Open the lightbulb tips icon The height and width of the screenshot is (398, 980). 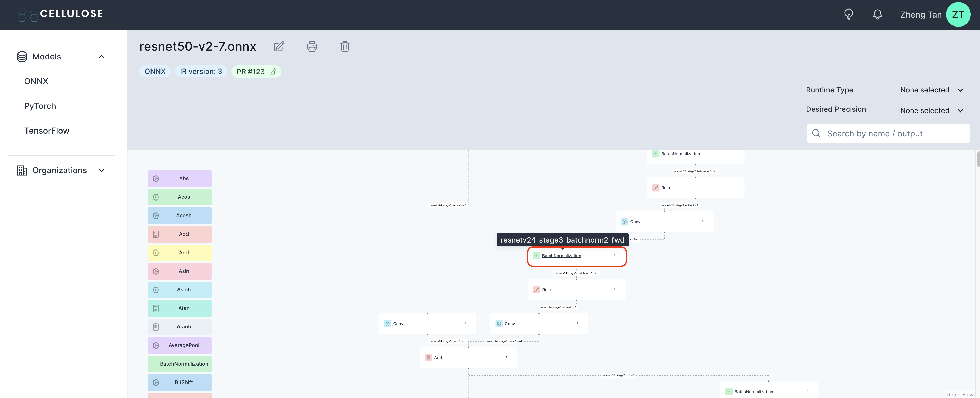coord(848,14)
